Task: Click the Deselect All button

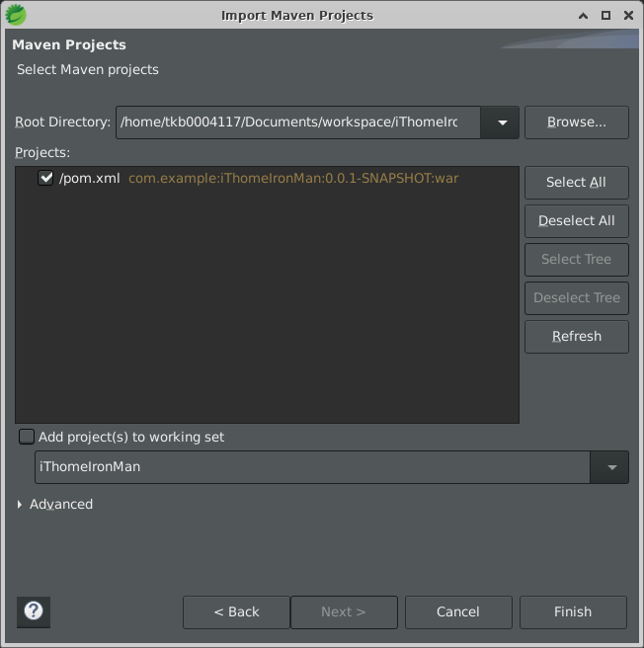Action: (x=577, y=221)
